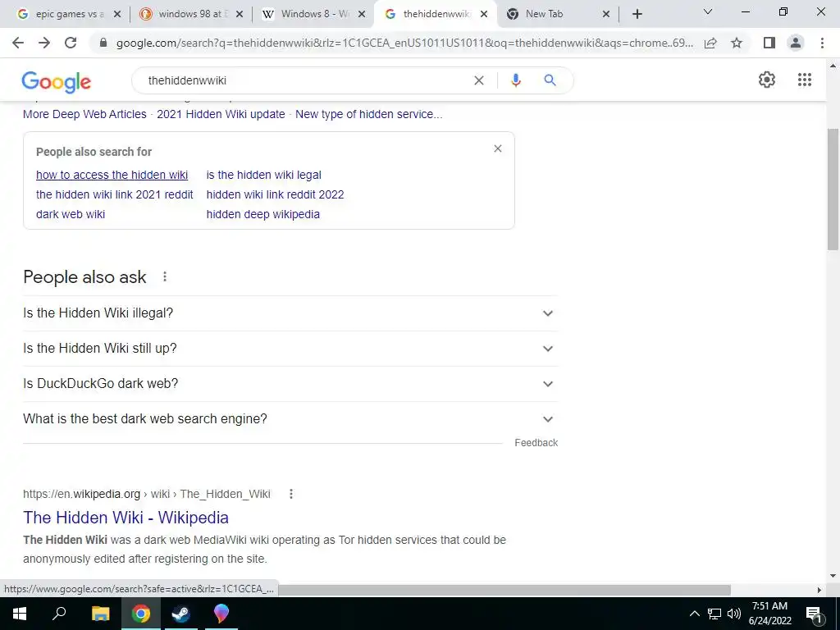Click the vertical page scrollbar thumb
840x630 pixels.
(833, 189)
